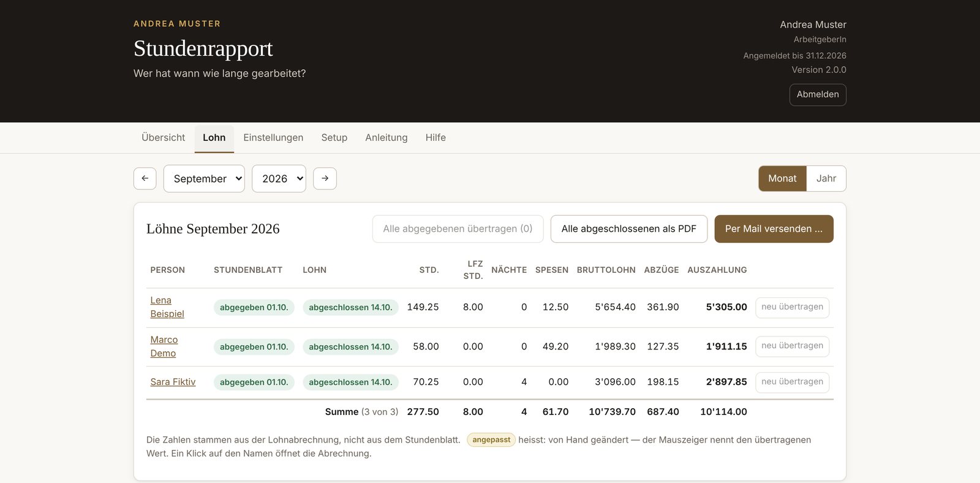Go to previous month with left arrow

click(x=145, y=178)
